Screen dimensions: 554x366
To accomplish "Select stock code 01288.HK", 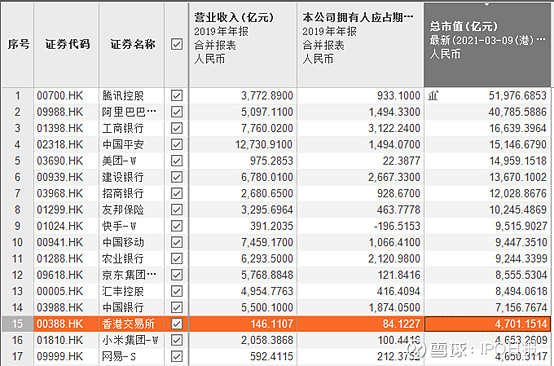I will (60, 259).
